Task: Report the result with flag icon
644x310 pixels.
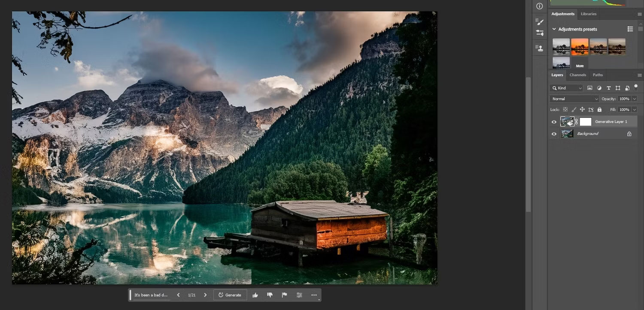Action: [284, 295]
